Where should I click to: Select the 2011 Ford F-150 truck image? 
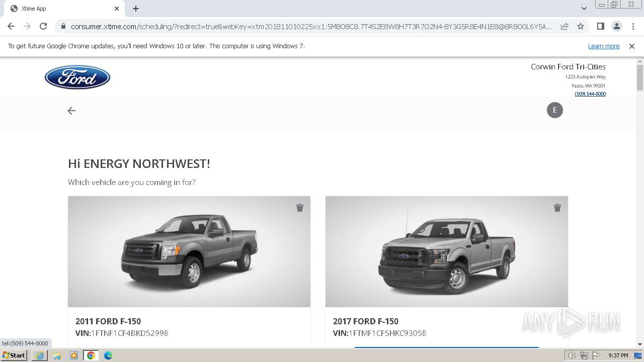189,251
